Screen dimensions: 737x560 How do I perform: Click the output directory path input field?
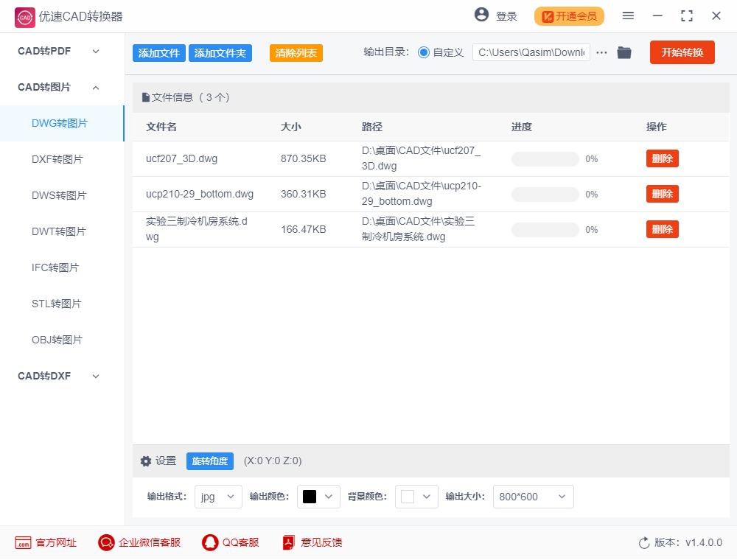531,52
